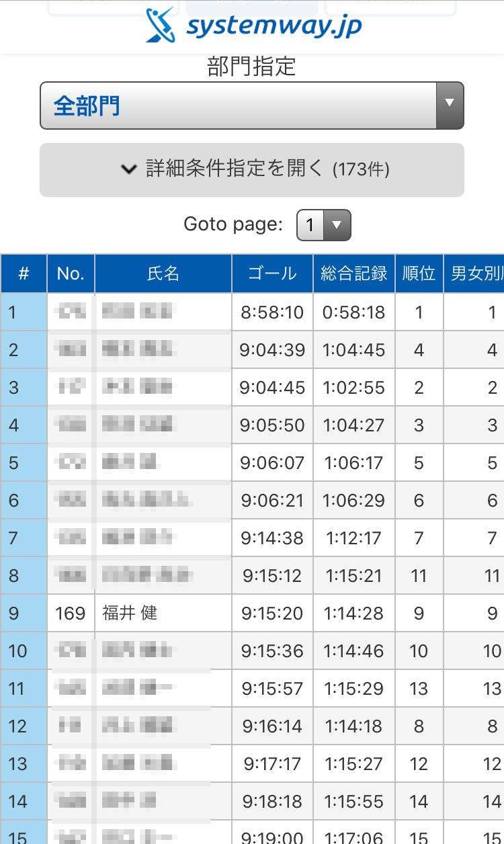Click the 氏名 column header
This screenshot has width=504, height=844.
[x=163, y=273]
